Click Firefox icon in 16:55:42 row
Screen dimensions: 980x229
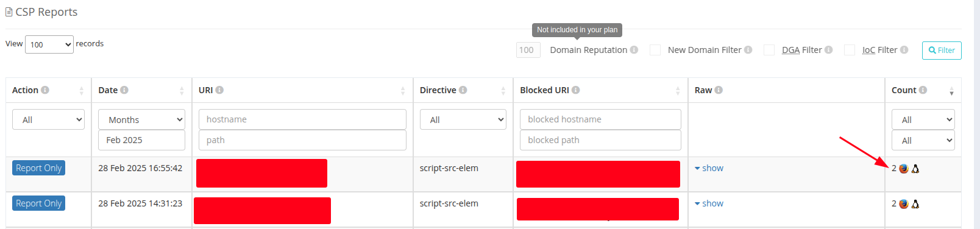pos(904,169)
